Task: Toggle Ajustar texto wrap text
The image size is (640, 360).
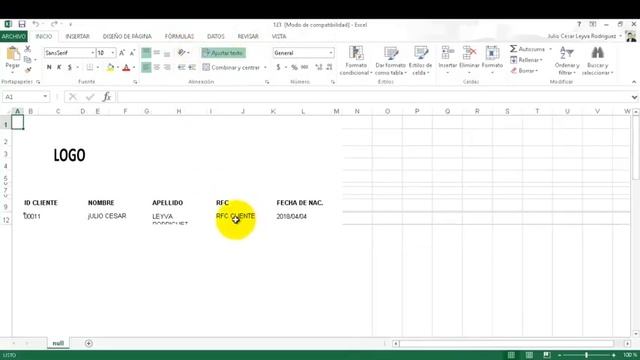Action: click(223, 53)
